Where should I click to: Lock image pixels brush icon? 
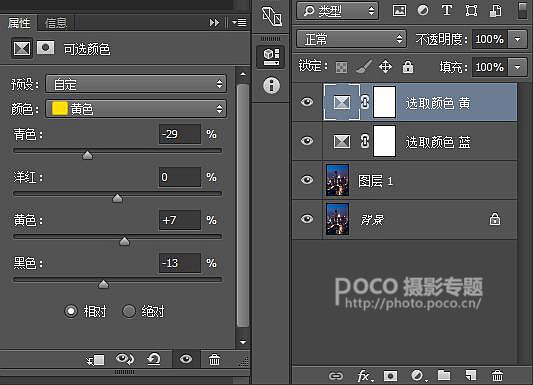(363, 67)
